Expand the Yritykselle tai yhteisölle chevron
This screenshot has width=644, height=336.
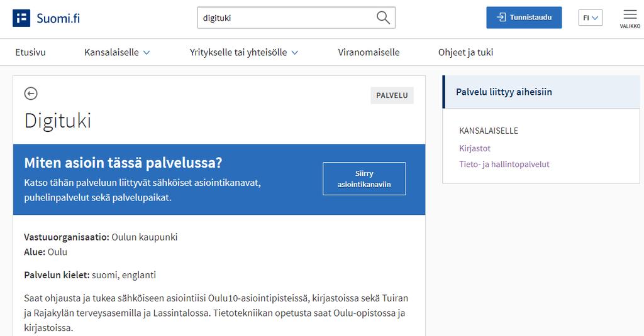(294, 53)
